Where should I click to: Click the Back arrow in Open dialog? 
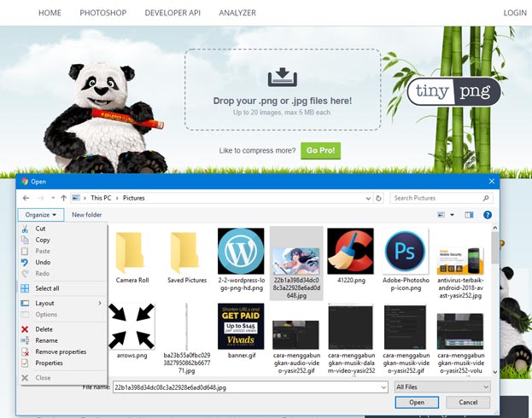pos(26,198)
